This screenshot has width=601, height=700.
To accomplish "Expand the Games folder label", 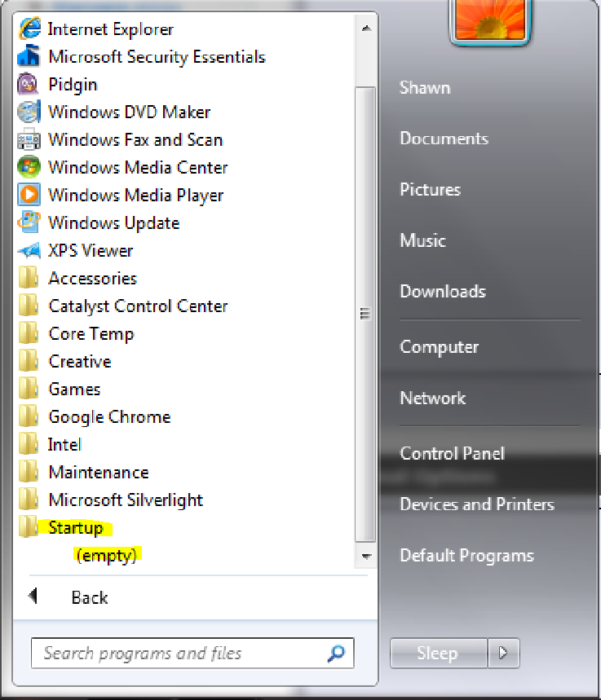I will coord(74,389).
